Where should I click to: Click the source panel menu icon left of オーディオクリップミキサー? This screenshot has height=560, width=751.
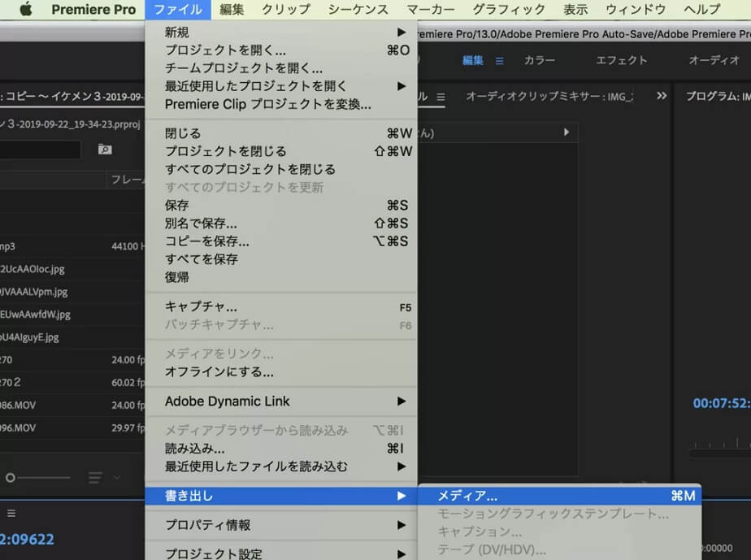tap(441, 96)
